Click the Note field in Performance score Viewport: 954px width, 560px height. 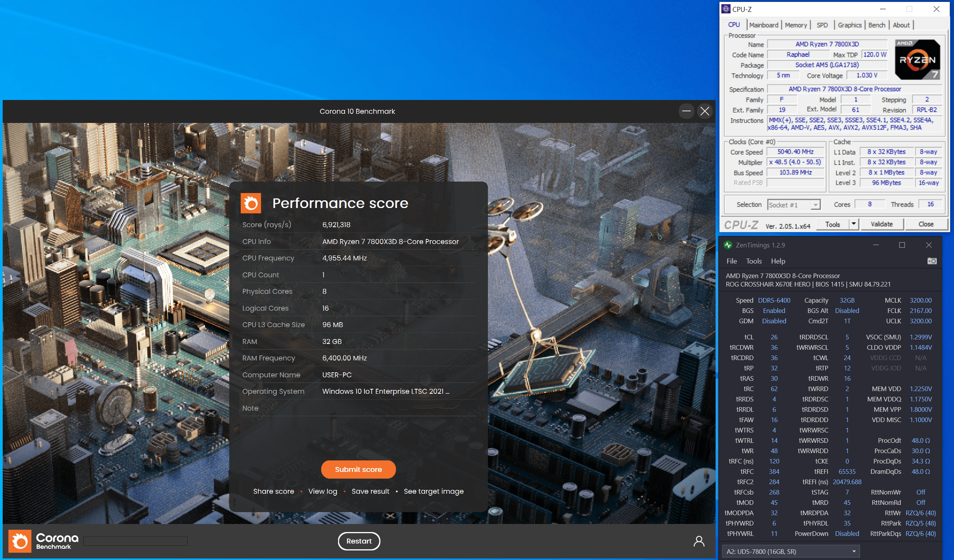pyautogui.click(x=358, y=408)
